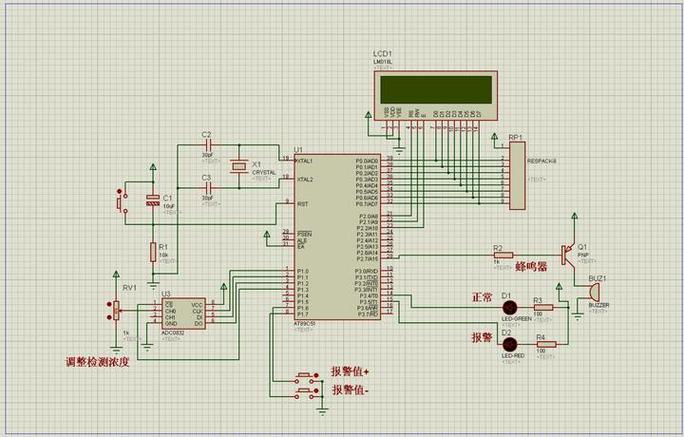The width and height of the screenshot is (684, 437).
Task: Select resistor R4 next to red LED
Action: tap(546, 345)
